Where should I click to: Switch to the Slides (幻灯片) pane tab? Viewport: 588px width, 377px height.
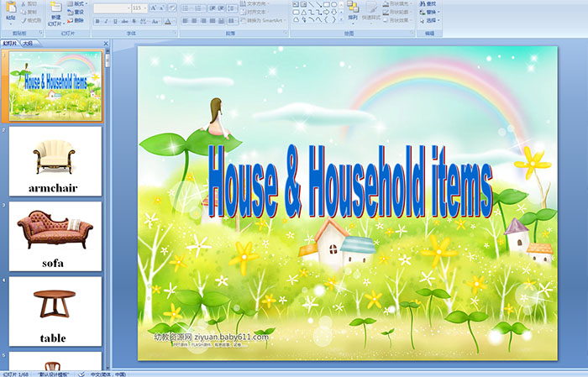pyautogui.click(x=10, y=44)
